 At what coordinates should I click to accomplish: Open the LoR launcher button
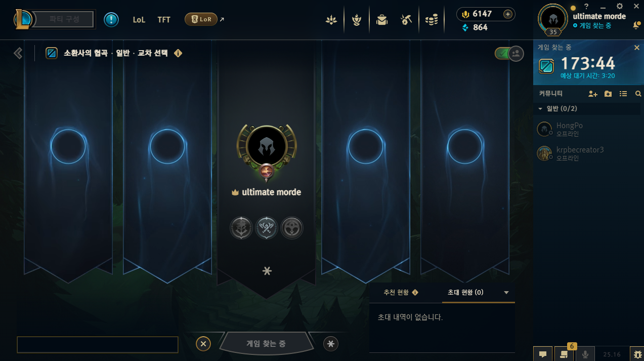click(201, 19)
